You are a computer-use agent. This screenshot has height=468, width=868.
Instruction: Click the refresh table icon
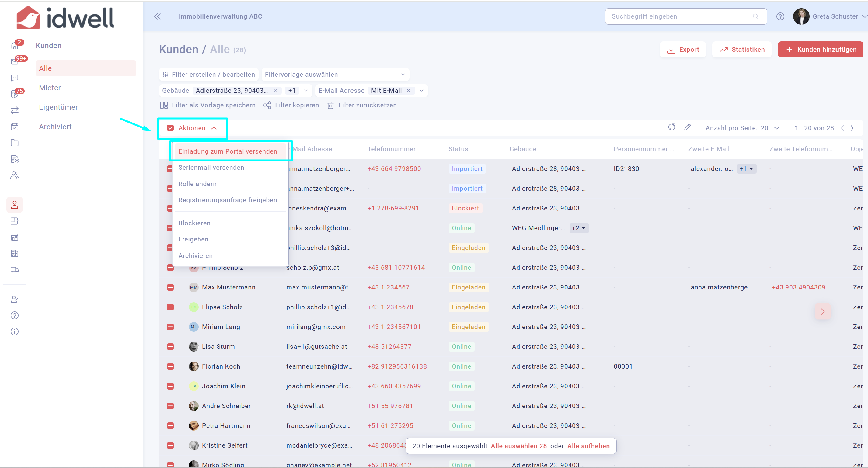[671, 127]
